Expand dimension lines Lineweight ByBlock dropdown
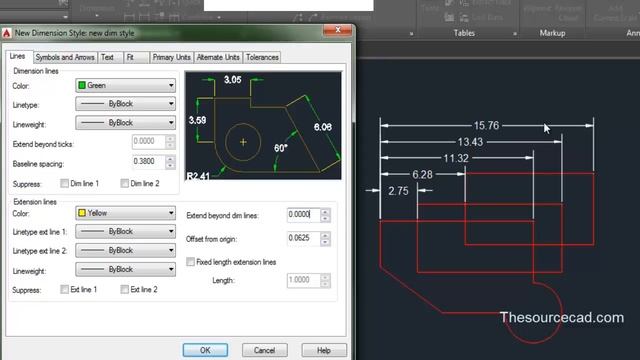Viewport: 640px width, 360px height. point(125,122)
